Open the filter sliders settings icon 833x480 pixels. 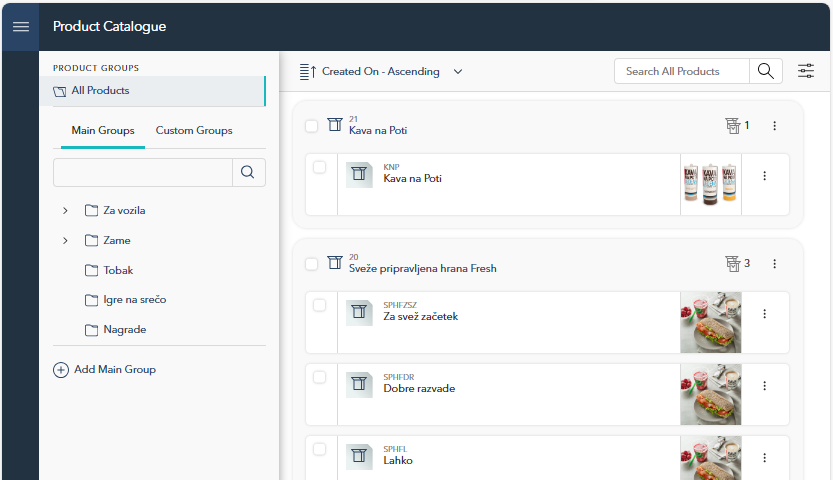pyautogui.click(x=806, y=71)
